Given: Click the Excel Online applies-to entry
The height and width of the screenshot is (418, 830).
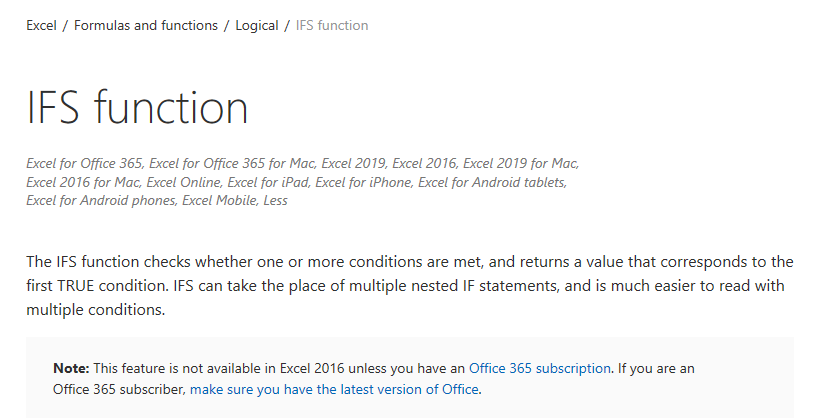Looking at the screenshot, I should coord(184,183).
